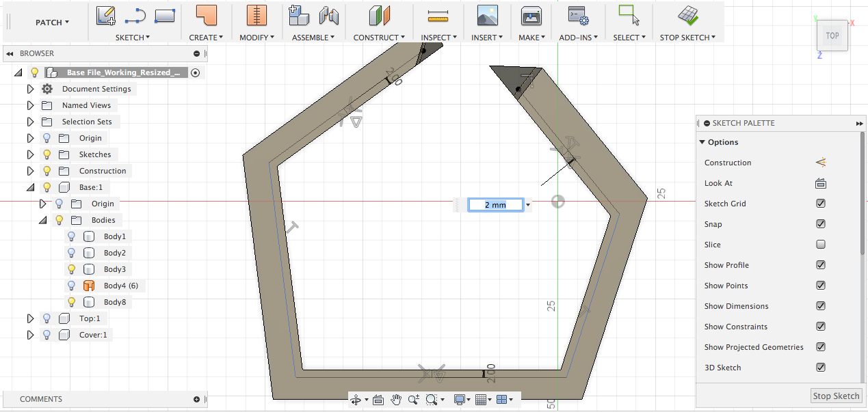The image size is (868, 412).
Task: Expand the Selection Sets tree node
Action: 30,122
